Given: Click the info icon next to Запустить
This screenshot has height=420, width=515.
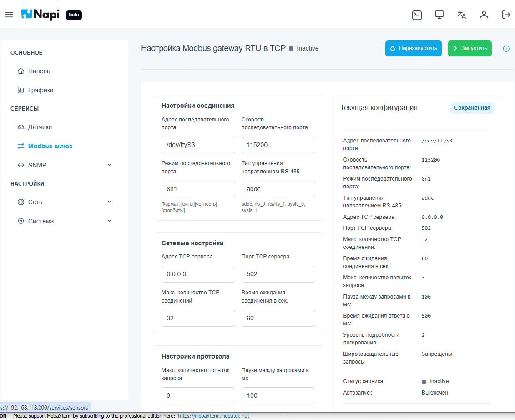Looking at the screenshot, I should pyautogui.click(x=506, y=49).
